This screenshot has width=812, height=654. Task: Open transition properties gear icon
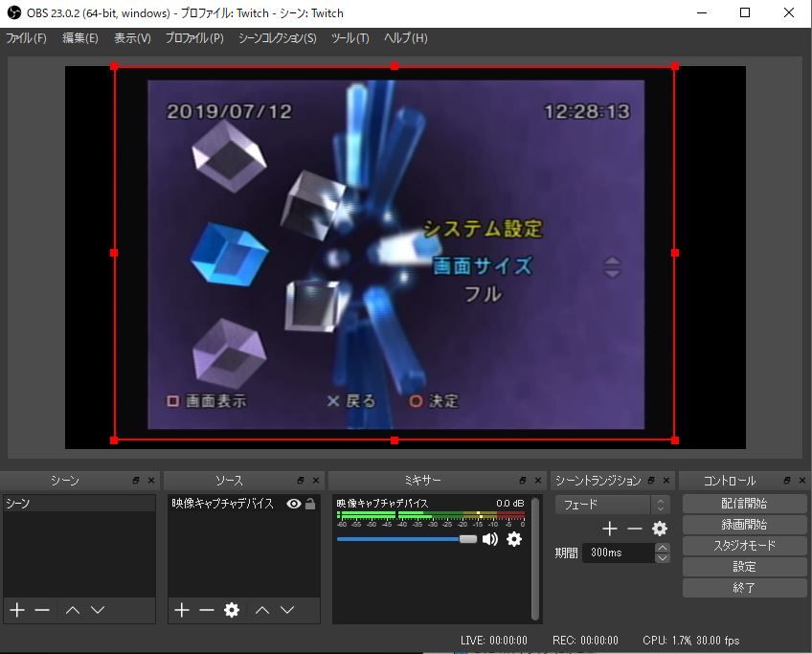[x=659, y=529]
